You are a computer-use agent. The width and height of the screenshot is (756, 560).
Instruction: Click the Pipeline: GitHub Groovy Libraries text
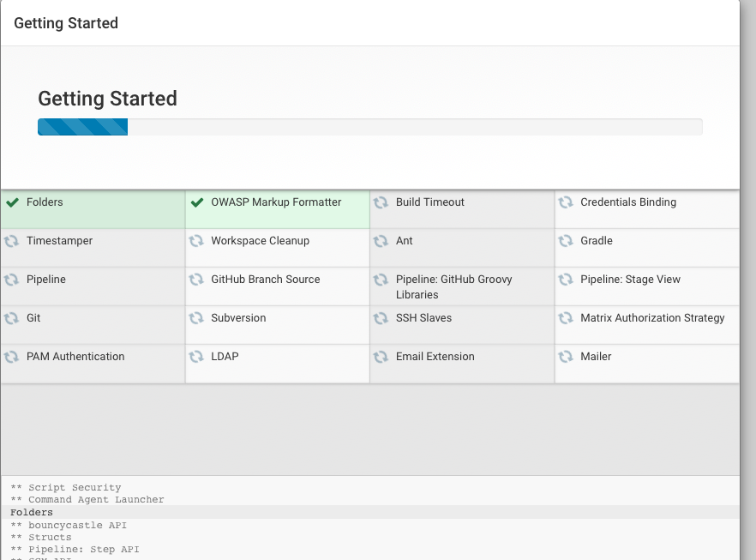[x=453, y=287]
